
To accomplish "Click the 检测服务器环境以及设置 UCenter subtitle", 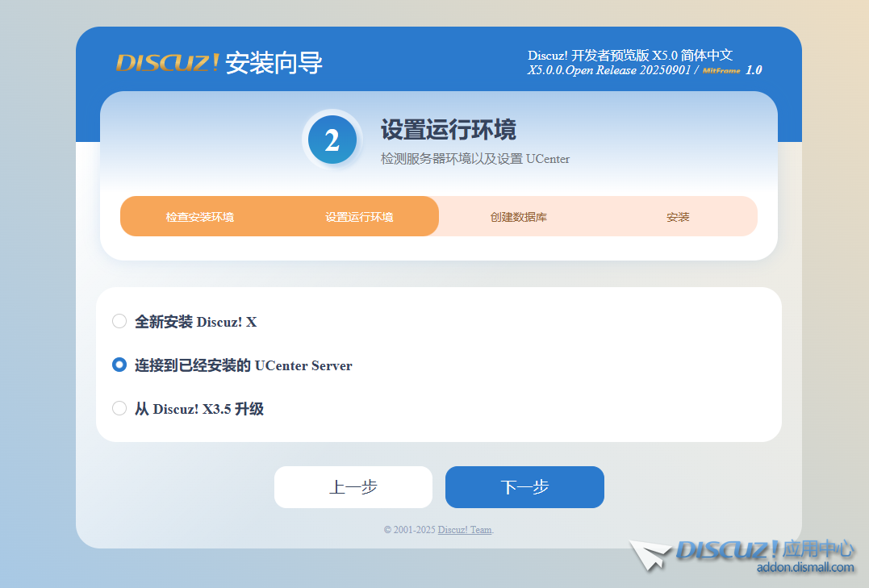I will 475,159.
